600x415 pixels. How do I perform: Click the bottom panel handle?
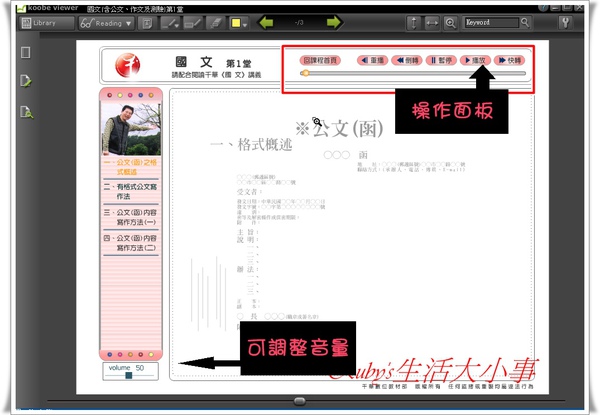pos(300,401)
